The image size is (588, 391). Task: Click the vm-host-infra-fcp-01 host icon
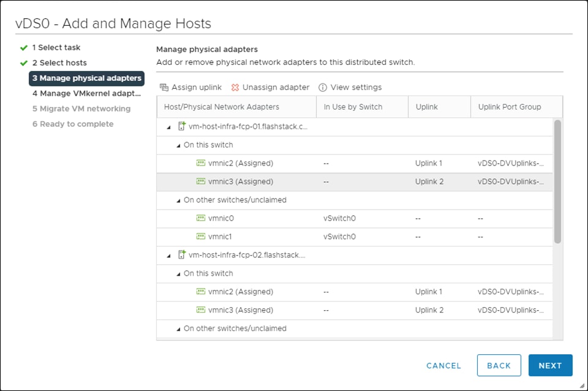pos(181,127)
